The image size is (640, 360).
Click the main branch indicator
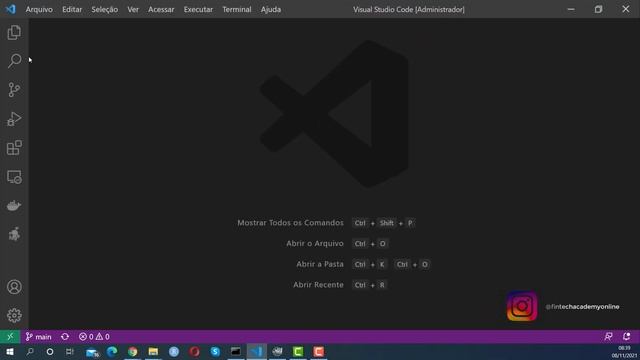[38, 337]
